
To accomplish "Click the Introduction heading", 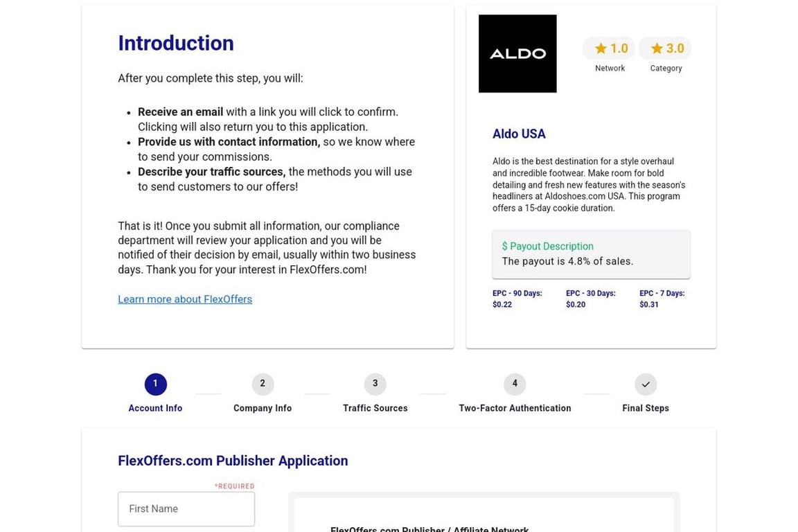I will tap(175, 43).
